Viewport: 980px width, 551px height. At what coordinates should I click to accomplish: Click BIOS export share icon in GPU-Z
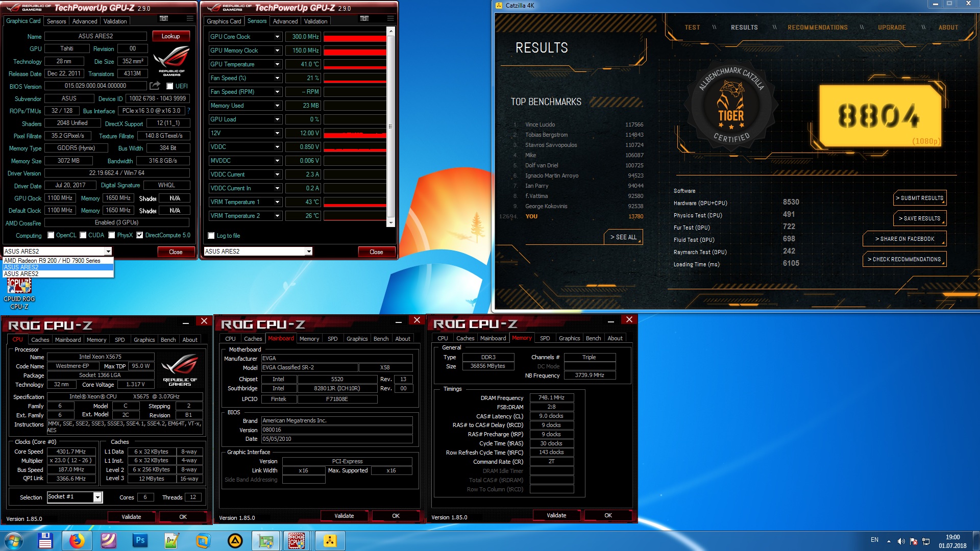point(155,86)
